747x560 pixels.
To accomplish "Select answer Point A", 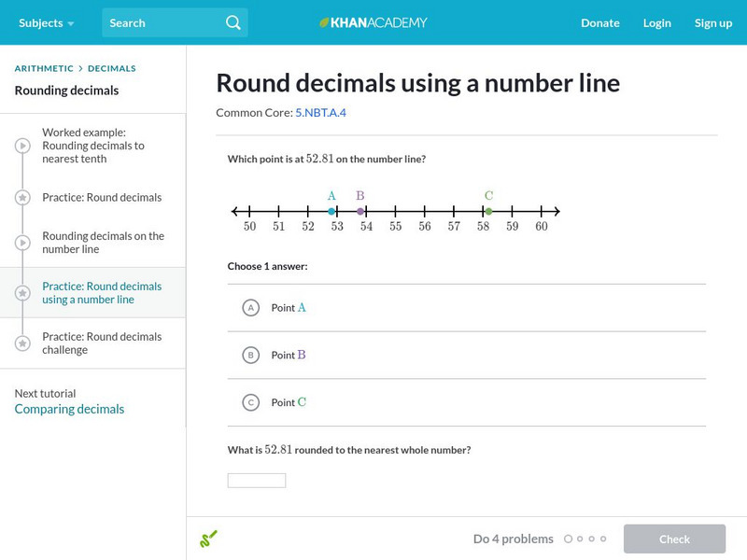I will click(250, 307).
